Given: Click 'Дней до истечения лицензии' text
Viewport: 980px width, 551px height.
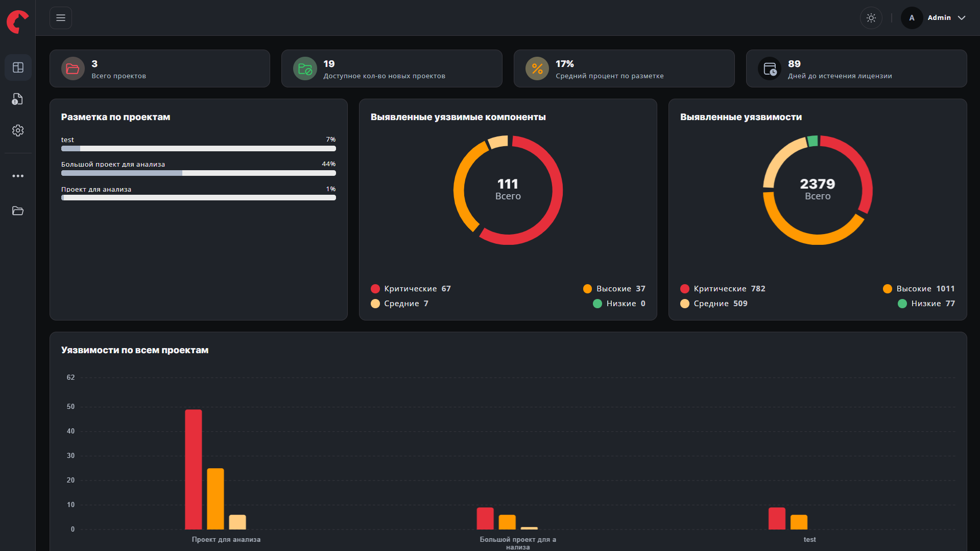Looking at the screenshot, I should pos(840,76).
